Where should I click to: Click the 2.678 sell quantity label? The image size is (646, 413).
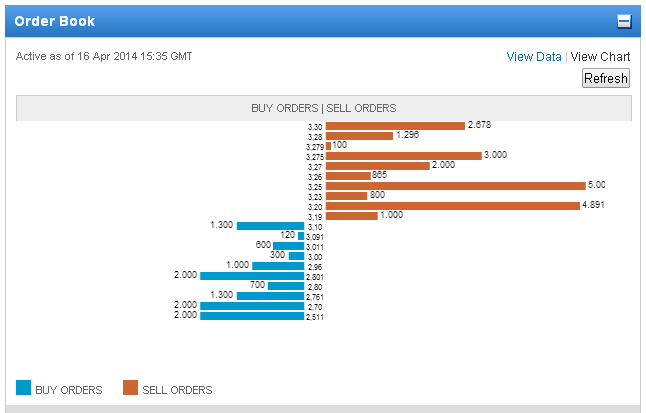pos(480,124)
